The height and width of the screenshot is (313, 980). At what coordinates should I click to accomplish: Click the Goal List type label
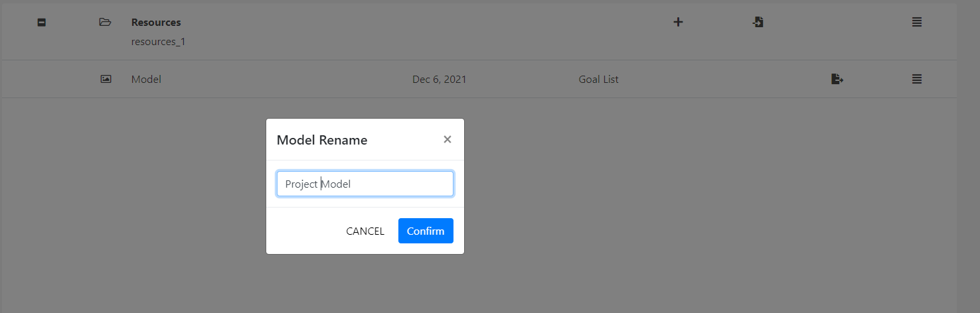(x=598, y=80)
